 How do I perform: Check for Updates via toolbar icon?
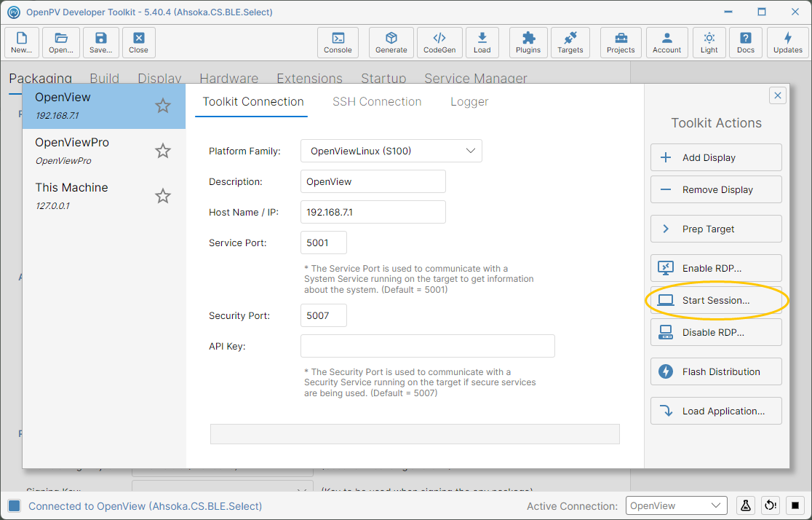[x=788, y=42]
